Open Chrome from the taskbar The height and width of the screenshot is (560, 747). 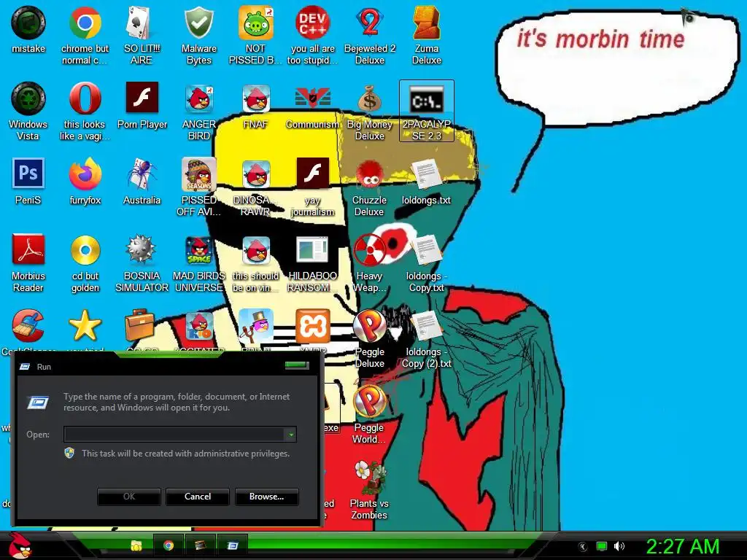pos(169,545)
